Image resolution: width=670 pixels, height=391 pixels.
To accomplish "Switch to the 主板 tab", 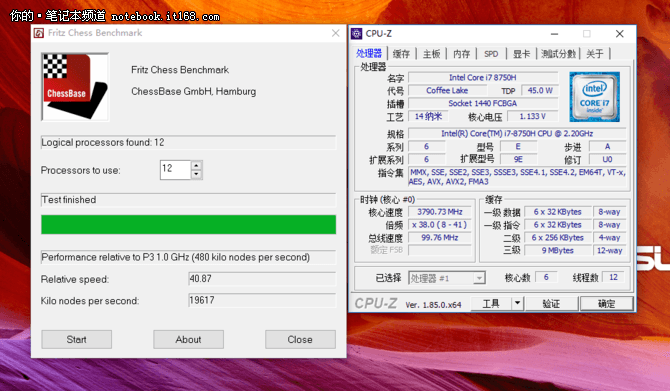I will pyautogui.click(x=432, y=54).
